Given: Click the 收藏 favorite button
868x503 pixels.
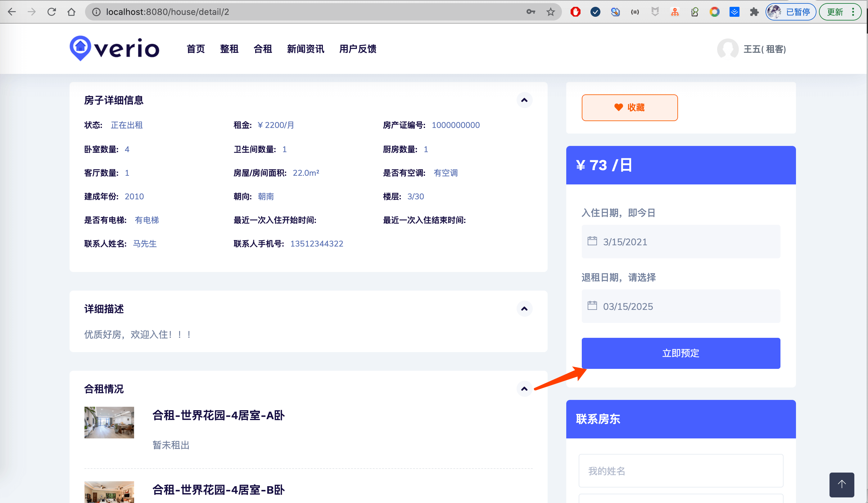Looking at the screenshot, I should point(629,107).
